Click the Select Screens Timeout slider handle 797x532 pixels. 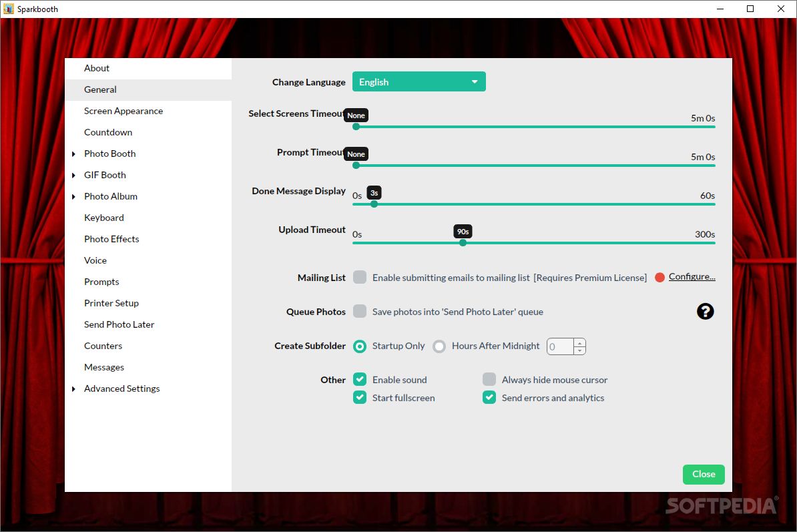[x=356, y=127]
